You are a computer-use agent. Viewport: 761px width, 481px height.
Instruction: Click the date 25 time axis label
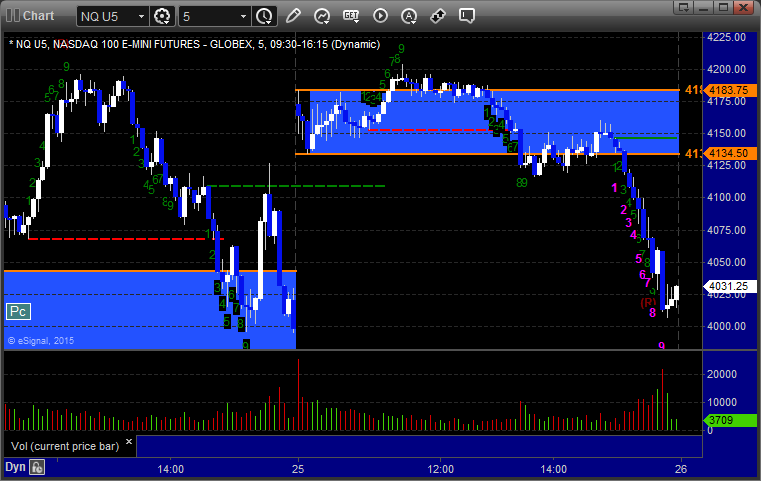click(x=298, y=469)
